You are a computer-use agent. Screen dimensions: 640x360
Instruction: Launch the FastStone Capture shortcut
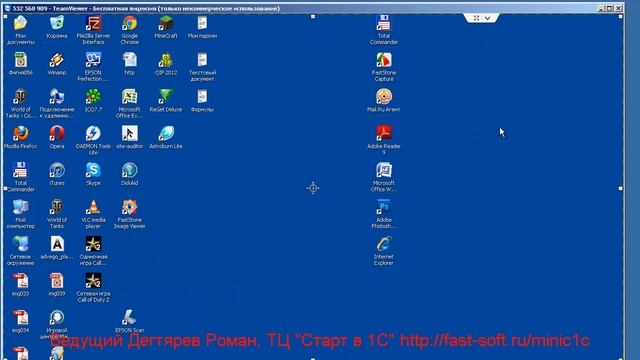pos(384,60)
